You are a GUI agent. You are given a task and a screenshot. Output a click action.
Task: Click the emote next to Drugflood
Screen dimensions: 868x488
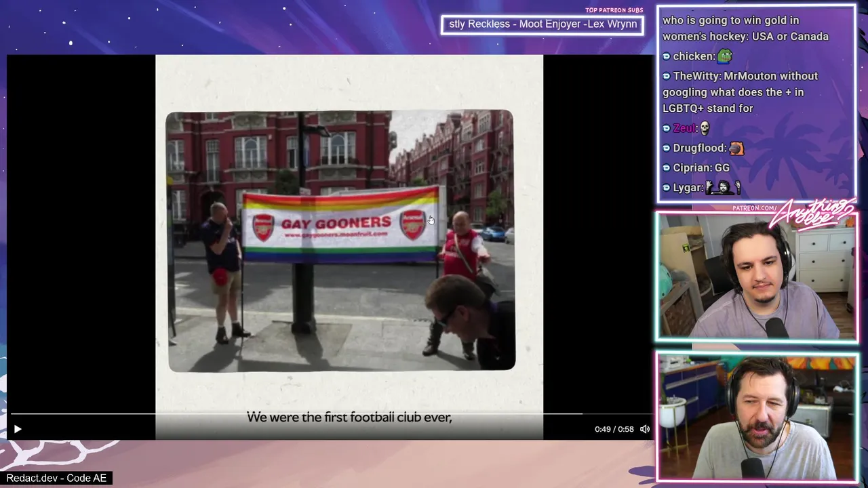click(736, 148)
